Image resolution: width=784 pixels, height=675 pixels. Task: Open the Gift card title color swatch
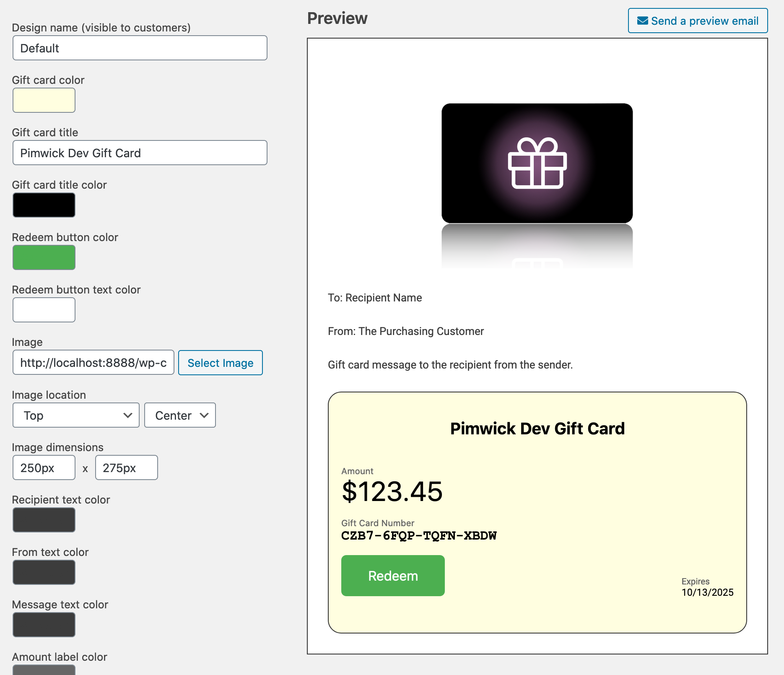point(44,205)
